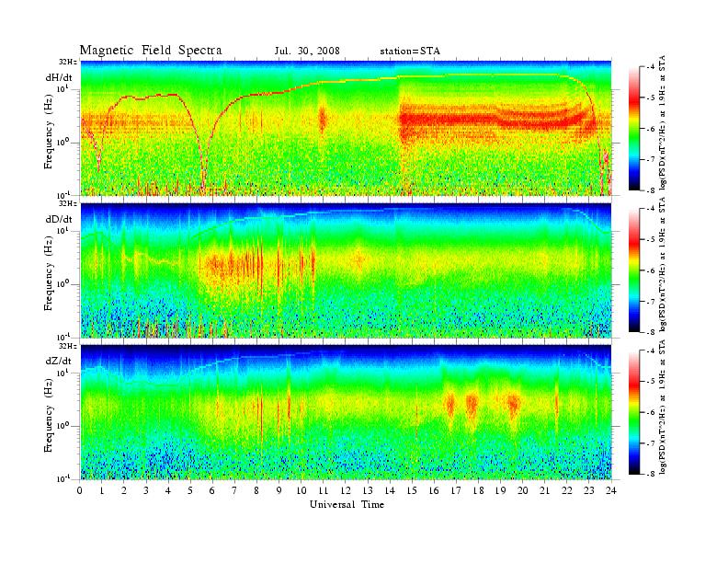This screenshot has width=728, height=563.
Task: Click the "-8" tick on the dH/dt colorbar
Action: [650, 190]
